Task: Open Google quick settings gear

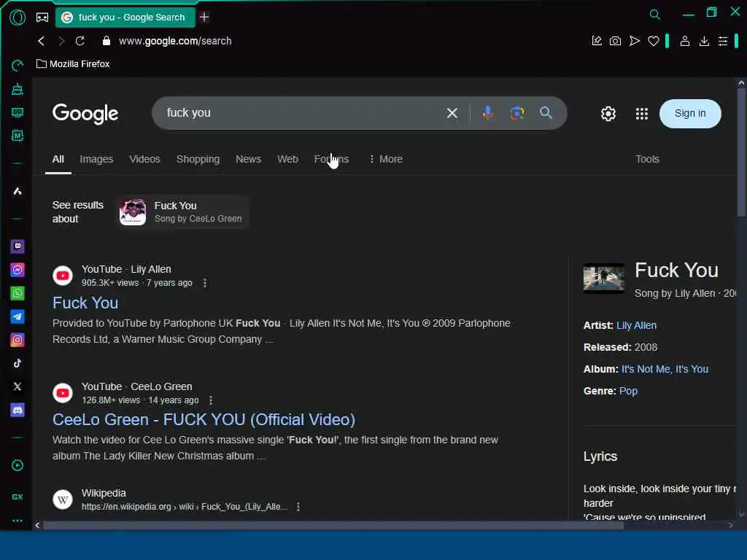Action: [608, 113]
